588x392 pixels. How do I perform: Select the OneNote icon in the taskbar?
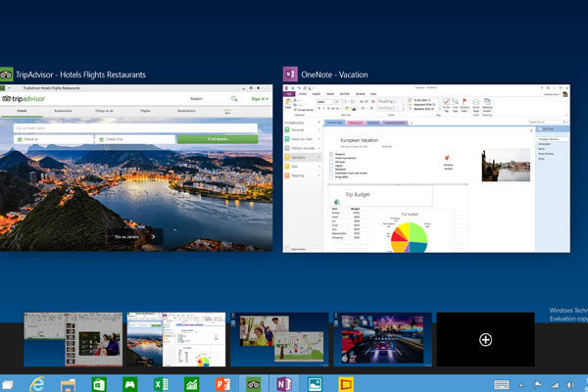pos(284,384)
